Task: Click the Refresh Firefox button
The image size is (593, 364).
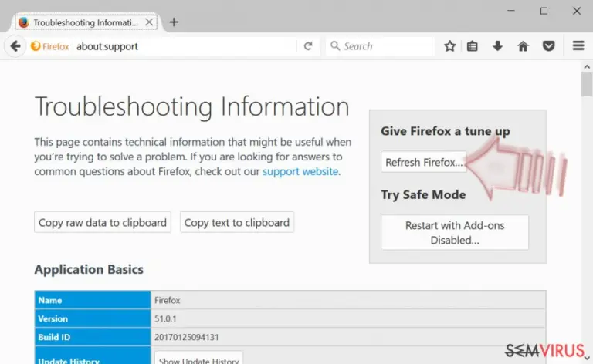Action: (x=424, y=162)
